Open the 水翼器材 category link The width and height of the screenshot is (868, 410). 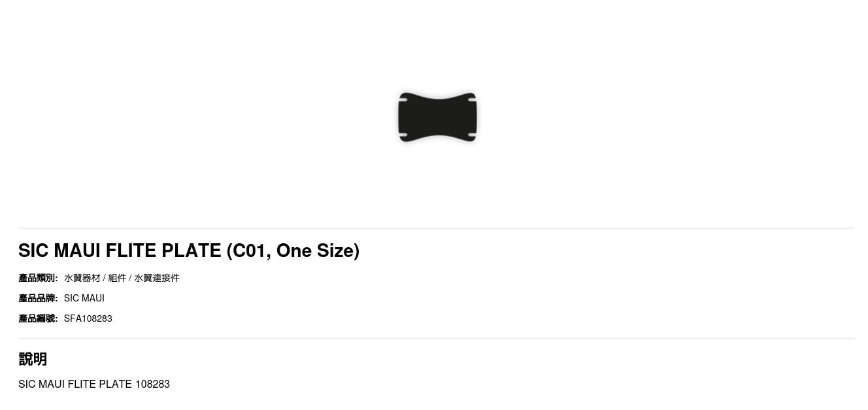82,278
